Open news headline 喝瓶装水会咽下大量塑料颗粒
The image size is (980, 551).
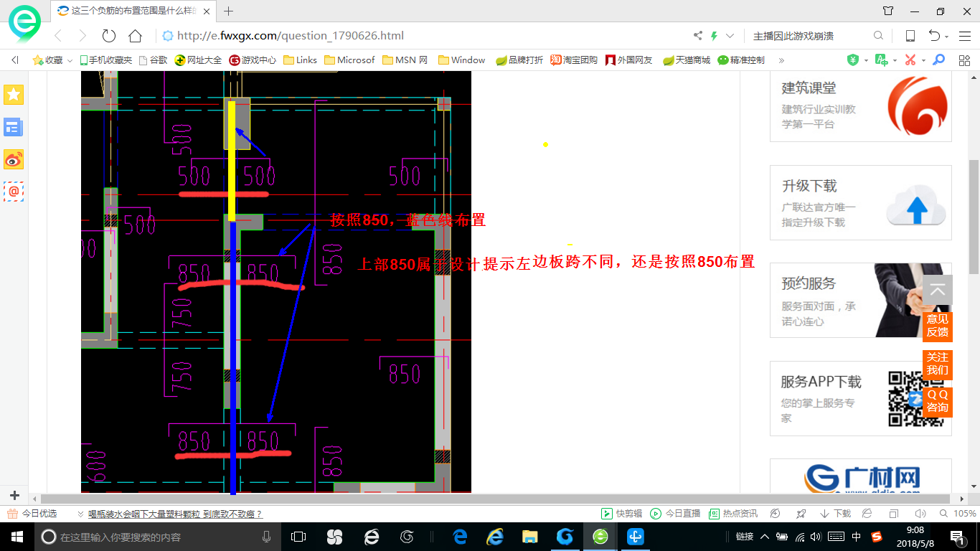(175, 514)
